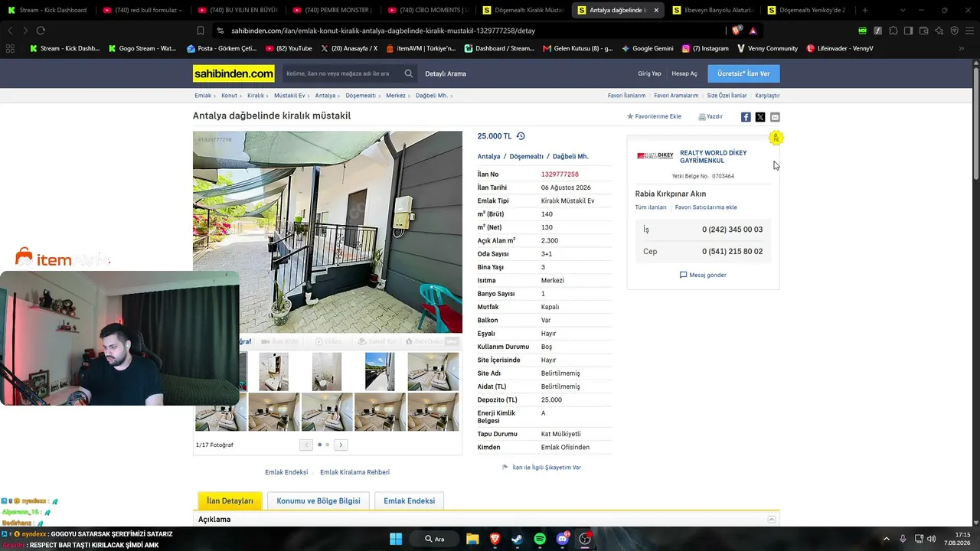Click the volume icon in system tray

pyautogui.click(x=931, y=539)
